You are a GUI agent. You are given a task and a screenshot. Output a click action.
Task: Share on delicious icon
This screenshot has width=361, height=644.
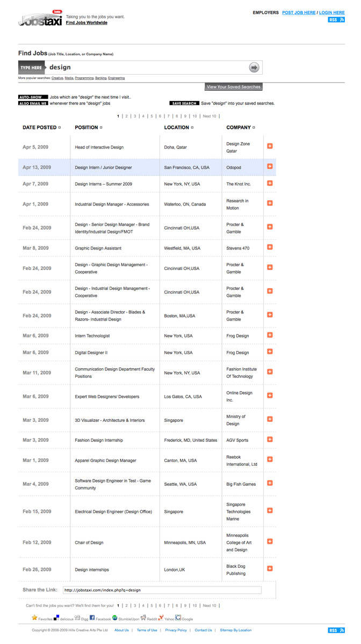[x=56, y=618]
